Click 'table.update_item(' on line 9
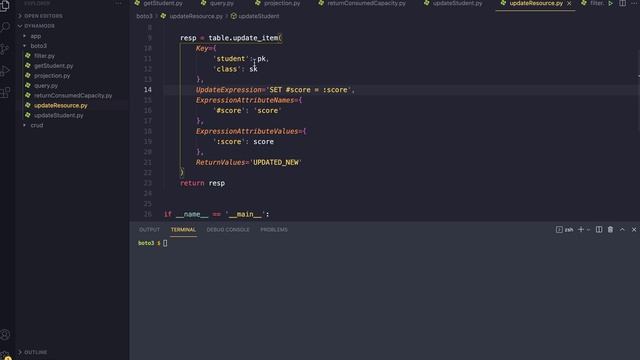This screenshot has width=640, height=360. pyautogui.click(x=245, y=38)
